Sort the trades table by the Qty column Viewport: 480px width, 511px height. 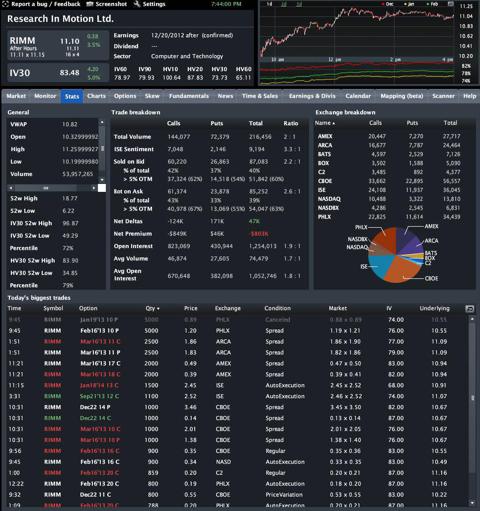(152, 308)
